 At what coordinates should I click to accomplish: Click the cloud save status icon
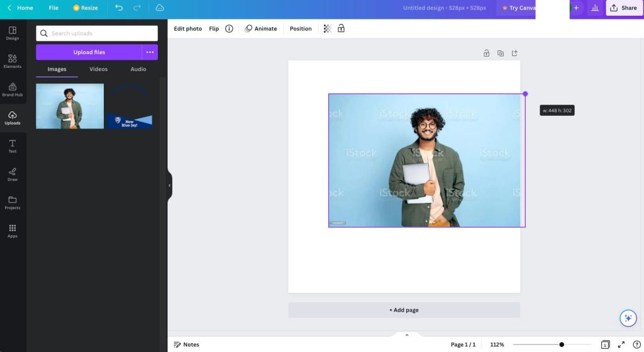click(160, 8)
